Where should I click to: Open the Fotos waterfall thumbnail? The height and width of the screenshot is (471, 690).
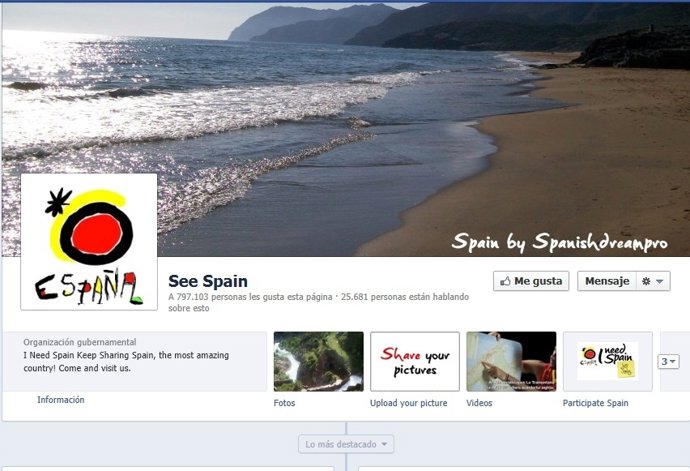(x=319, y=361)
